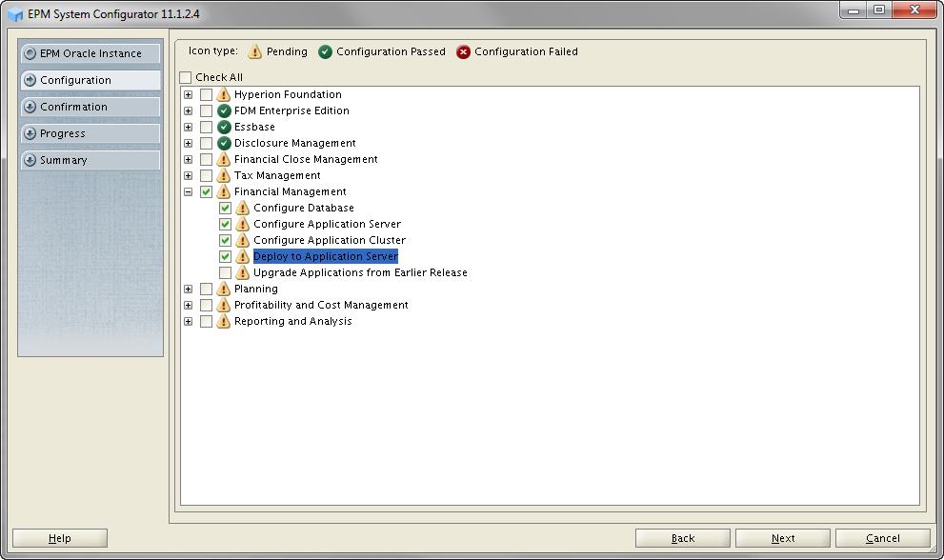Image resolution: width=944 pixels, height=560 pixels.
Task: Uncheck Configure Database checkbox
Action: click(225, 208)
